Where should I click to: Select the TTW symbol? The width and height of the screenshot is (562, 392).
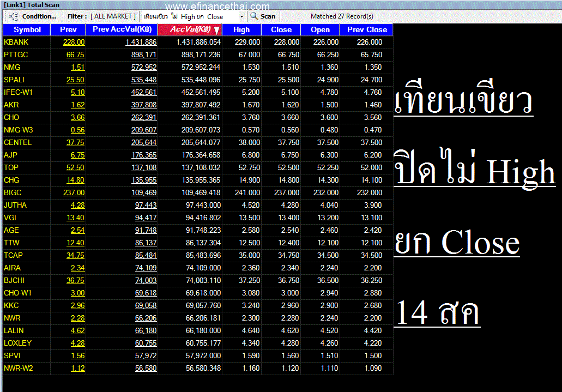pyautogui.click(x=11, y=243)
